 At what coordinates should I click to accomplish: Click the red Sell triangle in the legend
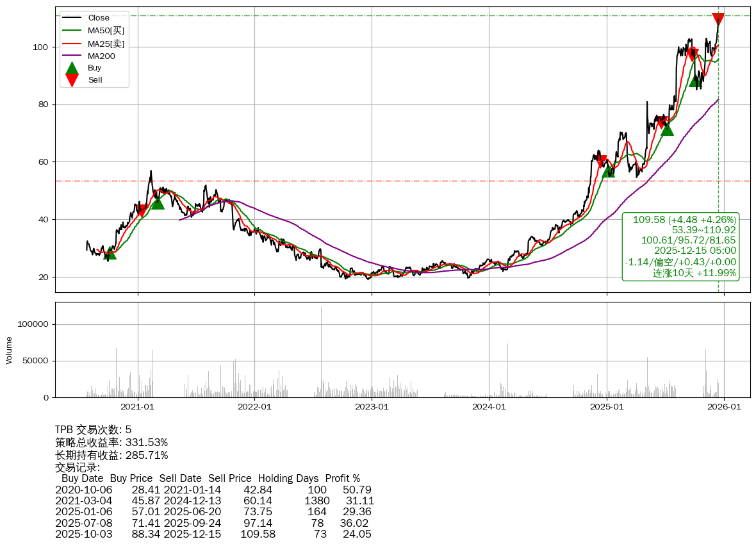(72, 80)
